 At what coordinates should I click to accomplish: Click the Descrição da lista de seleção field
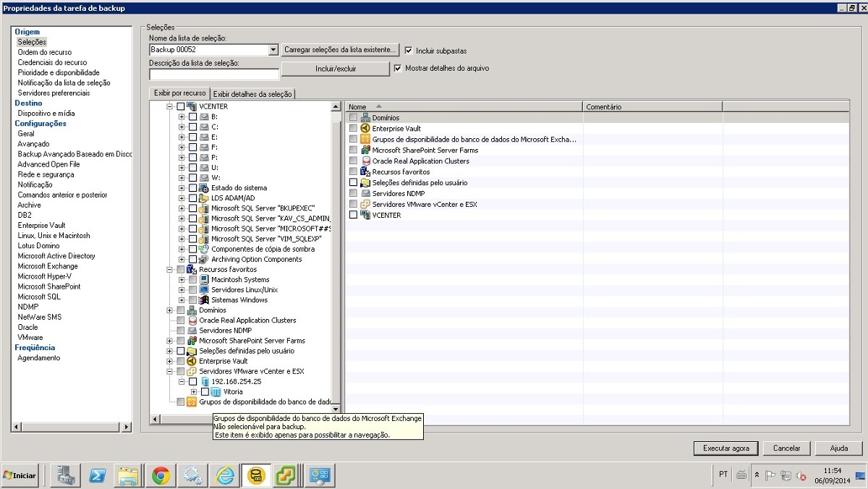tap(214, 74)
